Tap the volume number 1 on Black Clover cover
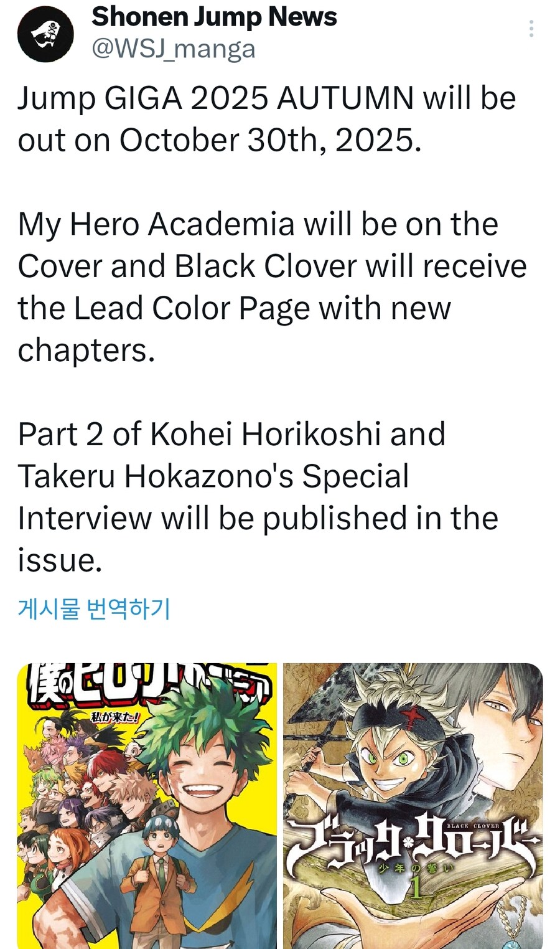Viewport: 560px width, 949px height. point(416,890)
